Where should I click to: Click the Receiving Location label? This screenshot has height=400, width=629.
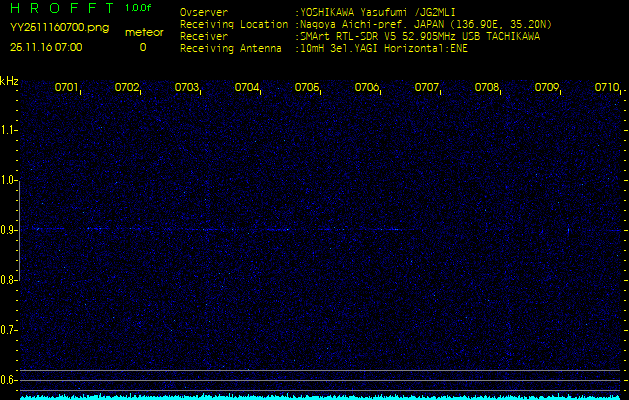click(234, 24)
